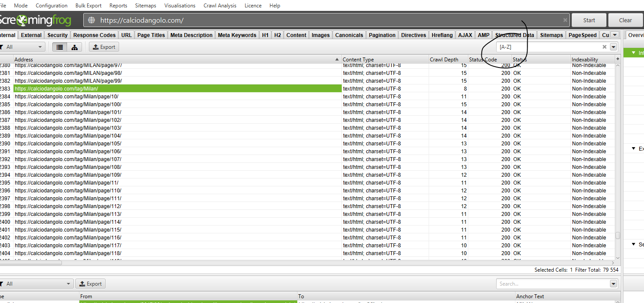Open the tab overflow dropdown arrow
644x303 pixels.
click(x=615, y=35)
